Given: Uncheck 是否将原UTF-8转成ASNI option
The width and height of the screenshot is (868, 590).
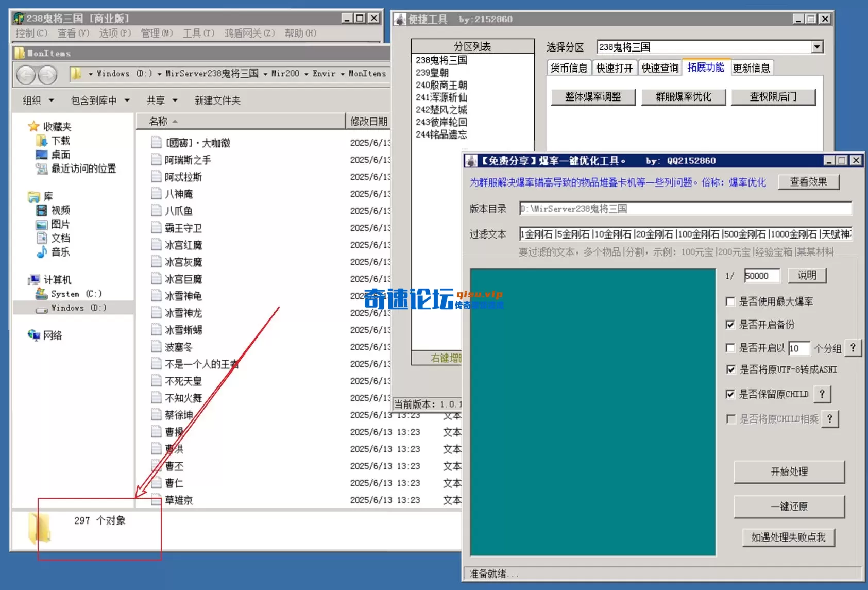Looking at the screenshot, I should [x=730, y=369].
